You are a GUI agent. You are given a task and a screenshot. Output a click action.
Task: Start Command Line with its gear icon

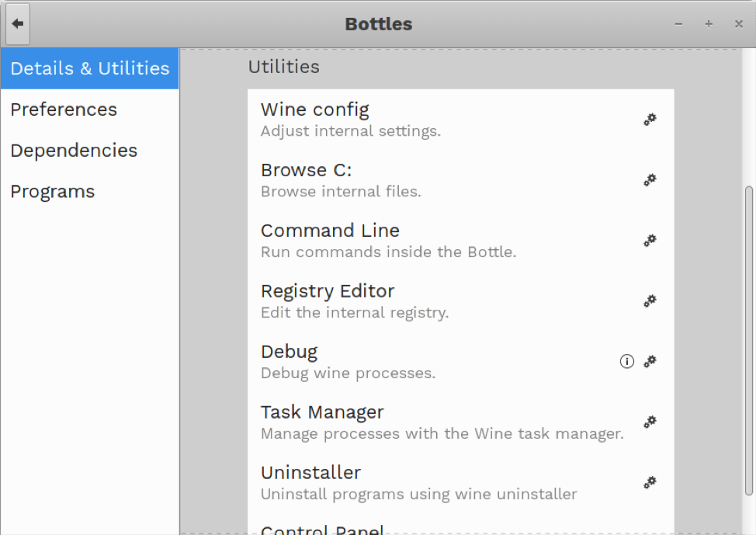(x=650, y=241)
